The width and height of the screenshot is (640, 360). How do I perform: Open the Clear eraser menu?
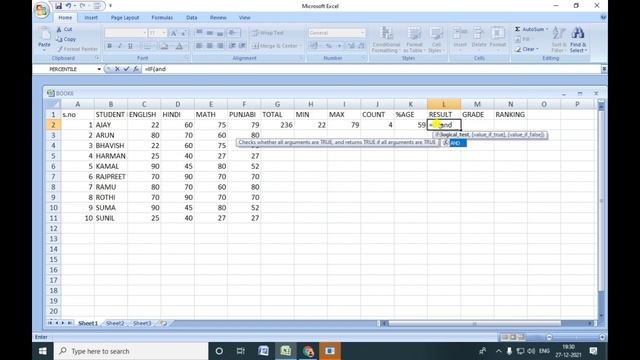[x=527, y=49]
